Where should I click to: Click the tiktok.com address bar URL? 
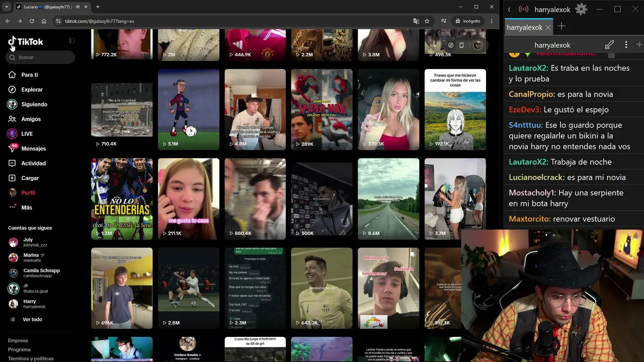point(99,21)
